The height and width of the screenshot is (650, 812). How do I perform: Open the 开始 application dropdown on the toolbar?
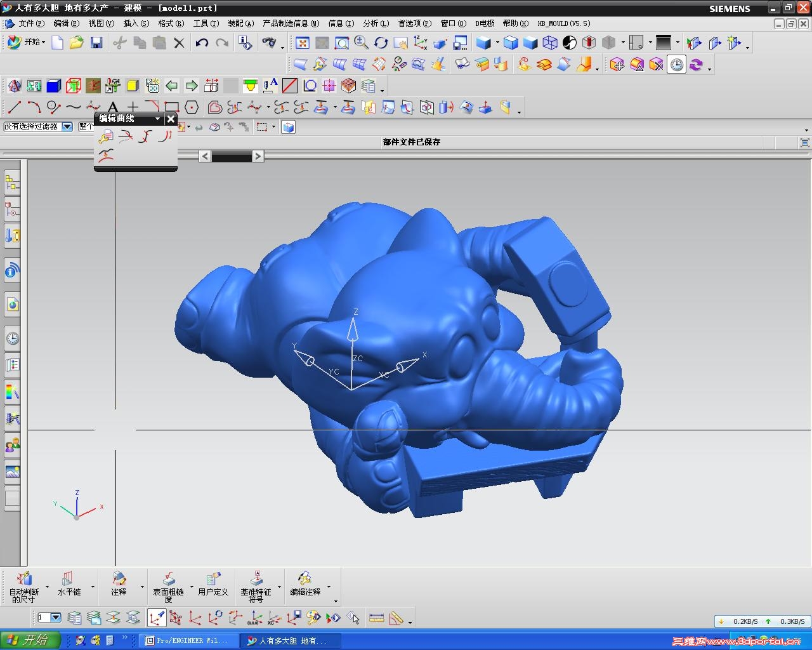click(26, 42)
